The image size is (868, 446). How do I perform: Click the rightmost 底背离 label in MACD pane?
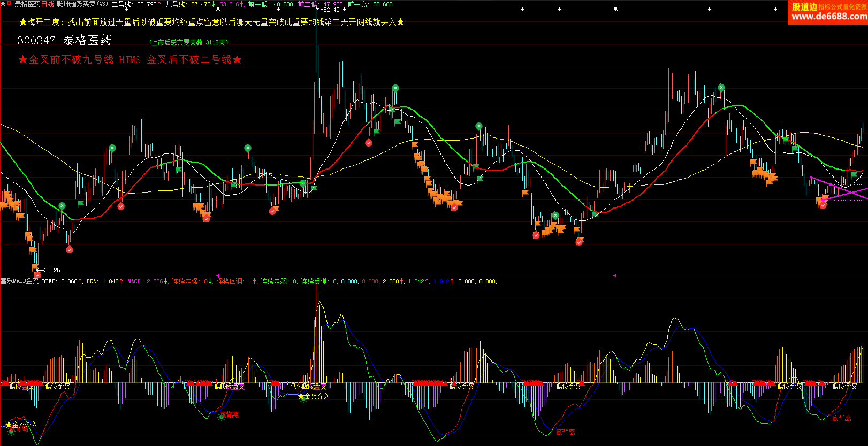tap(841, 418)
